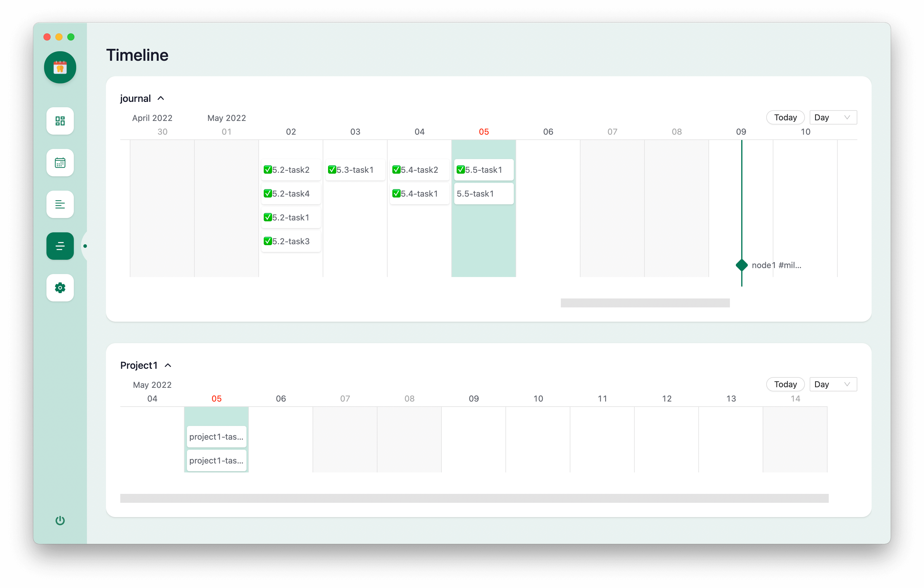Click the window close button
Image resolution: width=924 pixels, height=588 pixels.
tap(47, 37)
